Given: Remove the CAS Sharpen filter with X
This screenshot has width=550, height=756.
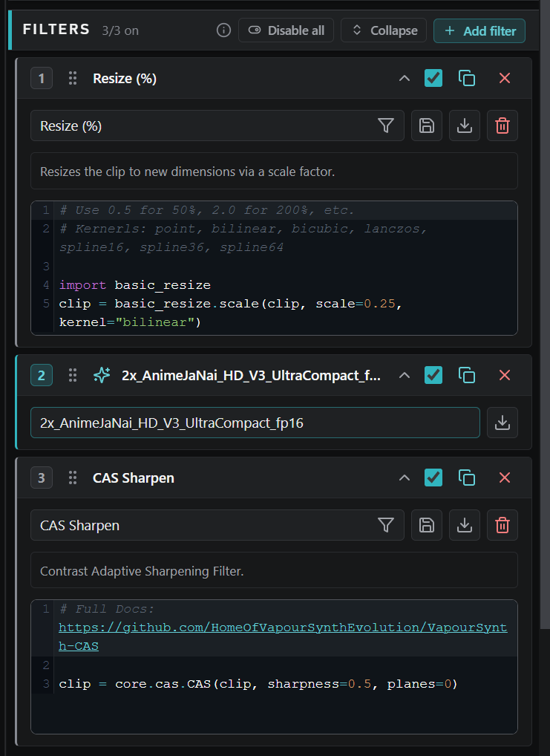Looking at the screenshot, I should [505, 478].
